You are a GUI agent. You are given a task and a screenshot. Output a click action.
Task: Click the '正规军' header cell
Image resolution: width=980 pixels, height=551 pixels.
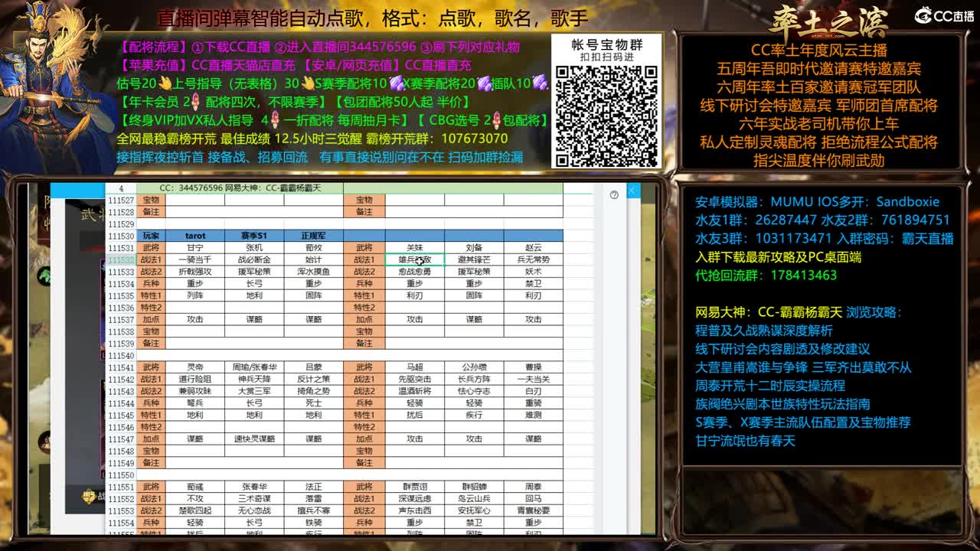(313, 236)
